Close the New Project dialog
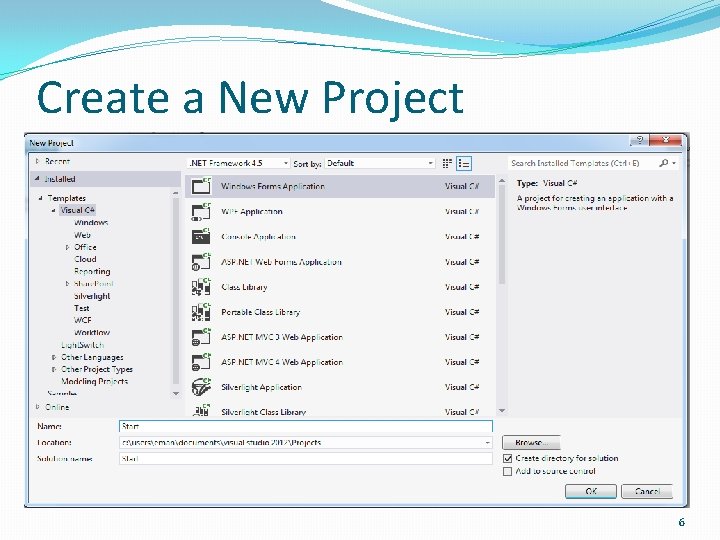The height and width of the screenshot is (540, 720). click(666, 140)
